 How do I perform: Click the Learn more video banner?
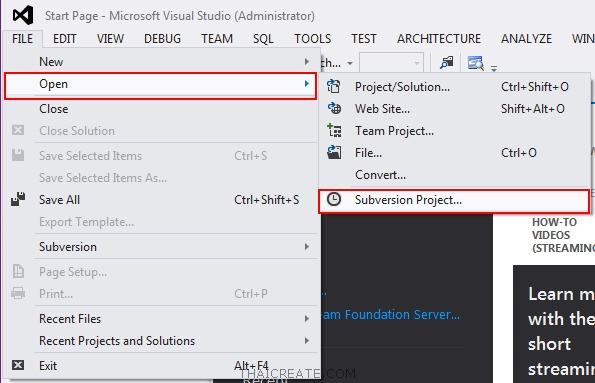[x=554, y=324]
